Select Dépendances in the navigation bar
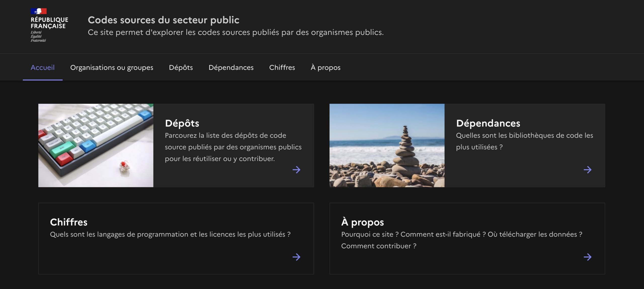 (x=231, y=67)
